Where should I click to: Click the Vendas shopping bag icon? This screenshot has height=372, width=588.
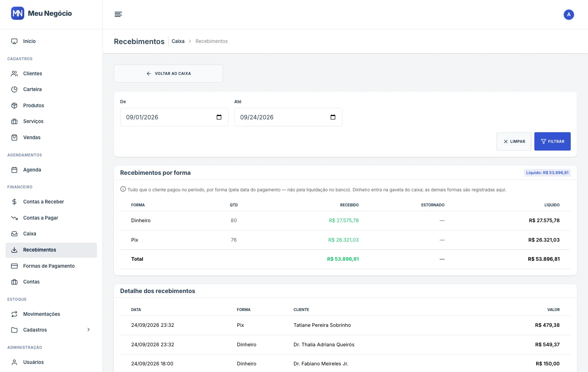14,137
